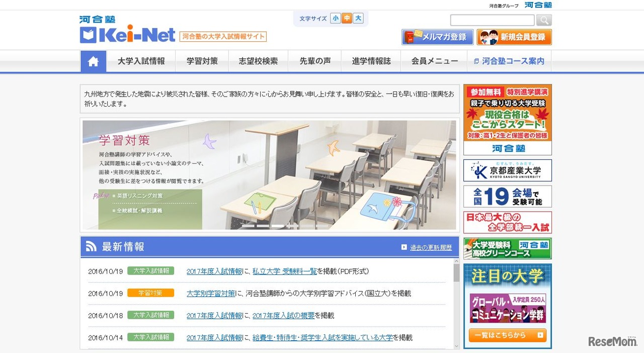
Task: Open 2017年度入試情報 link in the 2016/10/14 row
Action: click(x=214, y=337)
